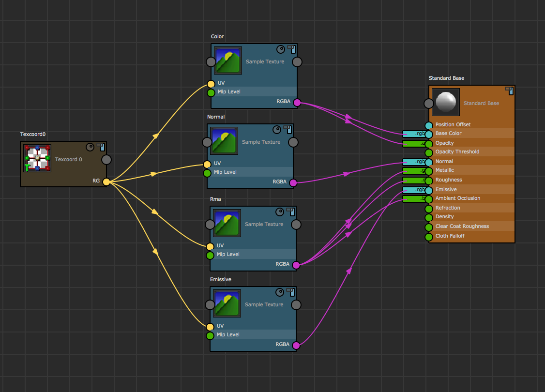The image size is (545, 392).
Task: Click the Sample Texture thumbnail on the Emissive node
Action: [227, 303]
